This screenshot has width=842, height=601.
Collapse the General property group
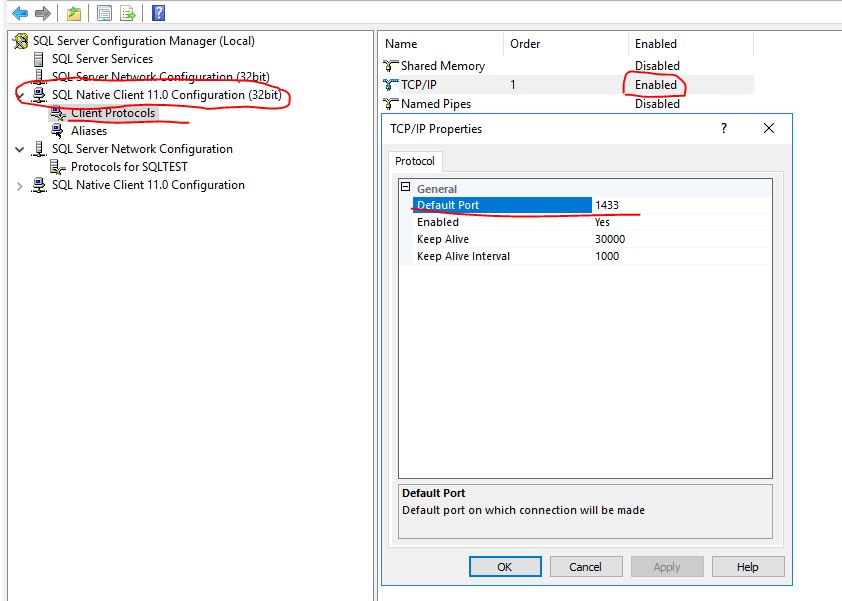405,187
